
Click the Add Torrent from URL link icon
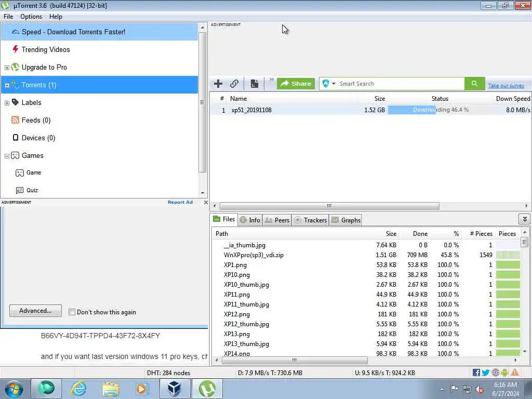point(234,84)
